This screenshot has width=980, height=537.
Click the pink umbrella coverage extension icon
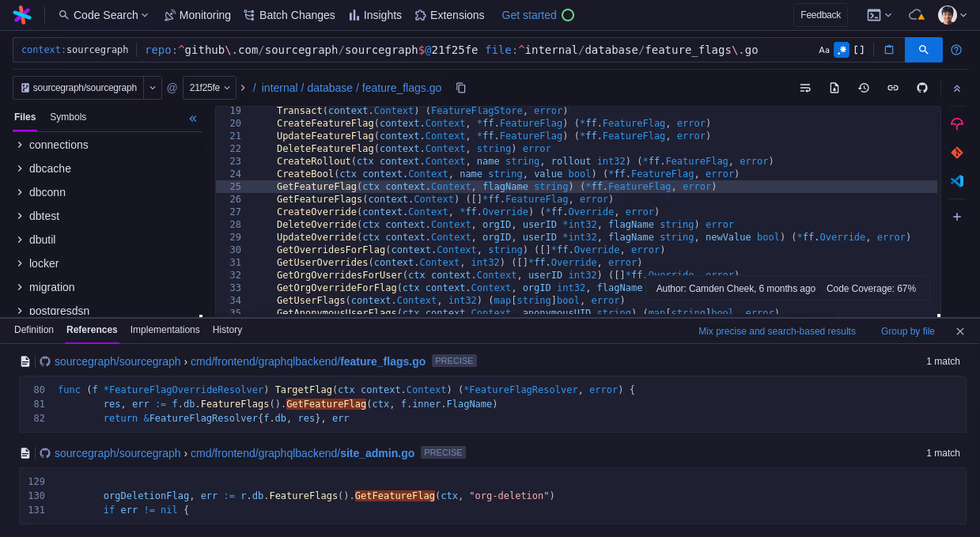[957, 123]
